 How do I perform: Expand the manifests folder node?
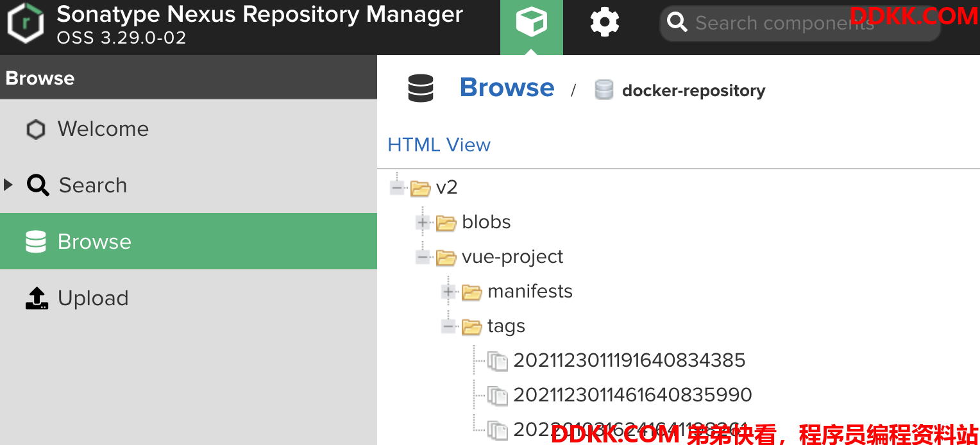tap(448, 292)
